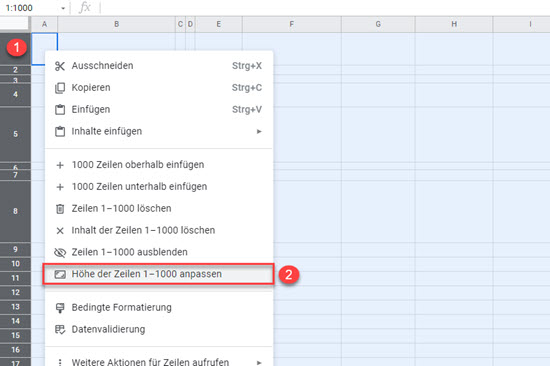Select row 9 header
The height and width of the screenshot is (366, 550).
pyautogui.click(x=15, y=249)
